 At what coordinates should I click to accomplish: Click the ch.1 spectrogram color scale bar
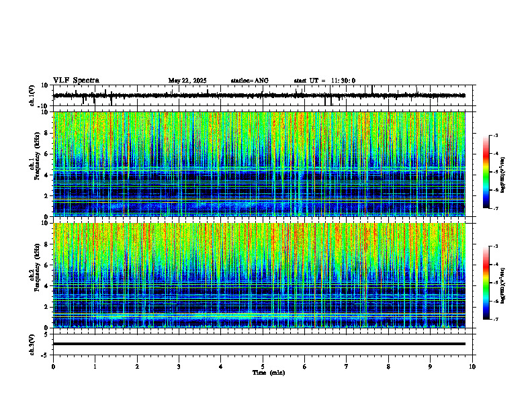[486, 172]
